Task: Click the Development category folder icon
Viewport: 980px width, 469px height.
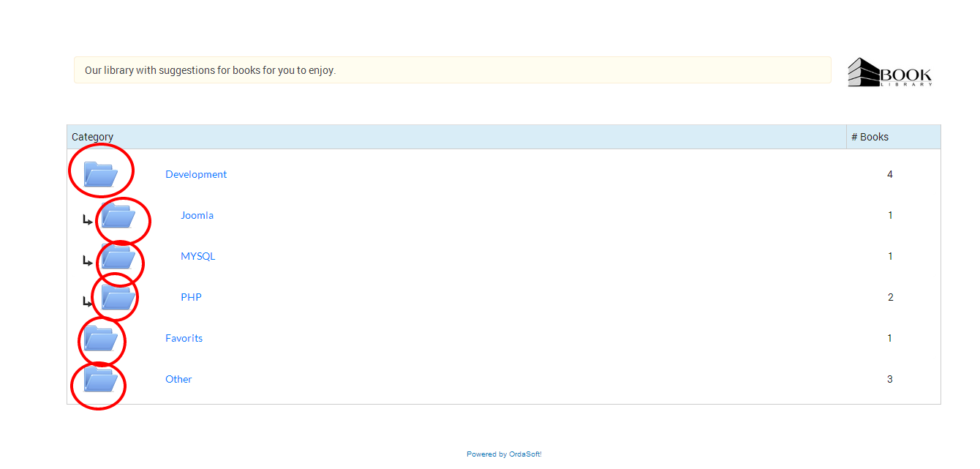Action: 100,174
